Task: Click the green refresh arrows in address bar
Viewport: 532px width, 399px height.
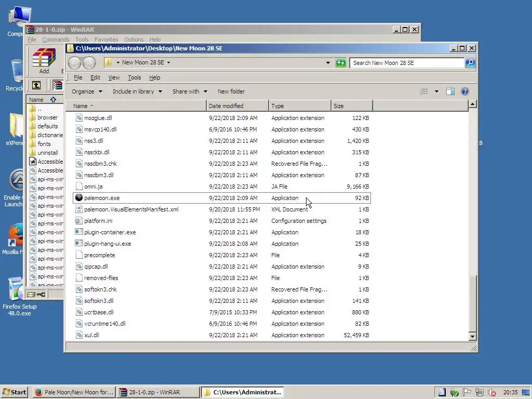Action: point(341,63)
